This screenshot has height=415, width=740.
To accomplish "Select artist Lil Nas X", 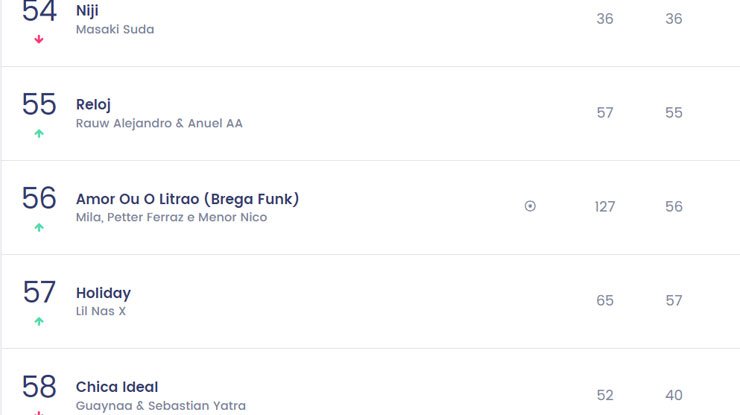I will click(x=101, y=311).
